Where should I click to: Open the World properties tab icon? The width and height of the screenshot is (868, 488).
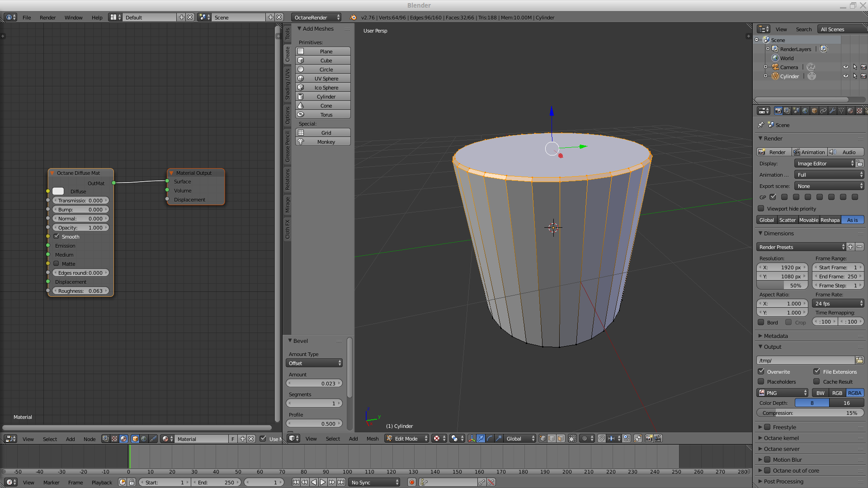[x=805, y=111]
